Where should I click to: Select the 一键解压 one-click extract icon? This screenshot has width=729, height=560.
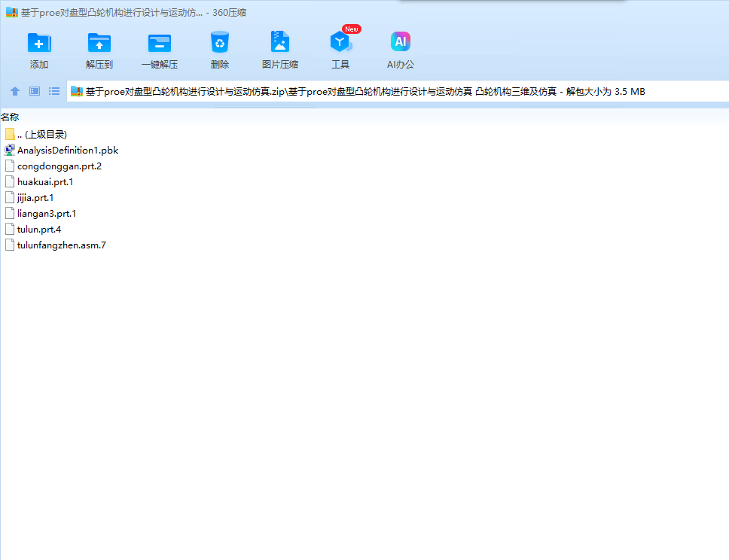(160, 43)
